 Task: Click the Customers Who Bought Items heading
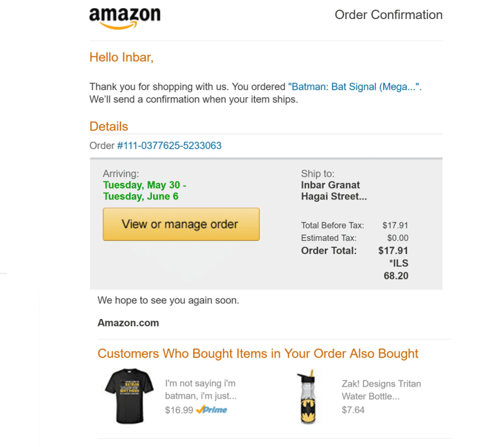(x=258, y=353)
